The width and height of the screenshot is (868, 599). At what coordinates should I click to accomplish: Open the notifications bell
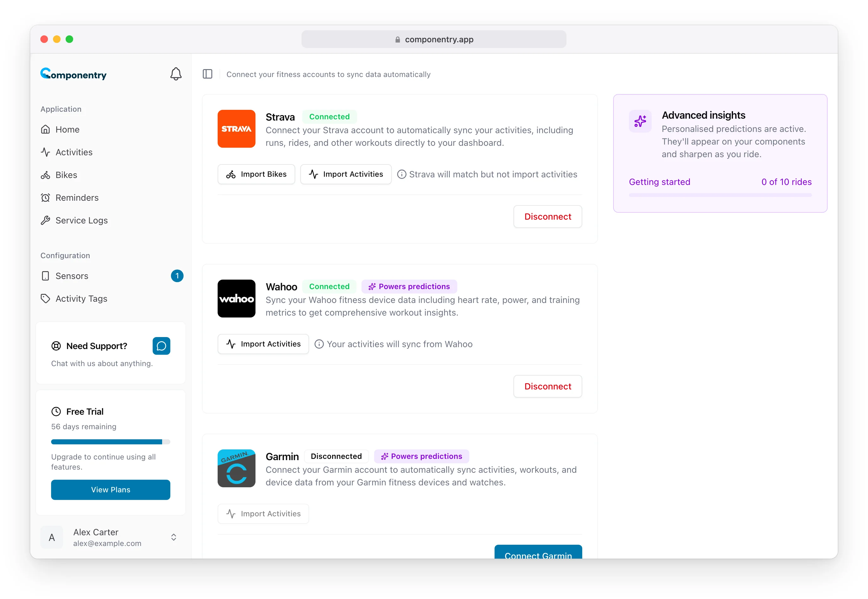pos(176,74)
